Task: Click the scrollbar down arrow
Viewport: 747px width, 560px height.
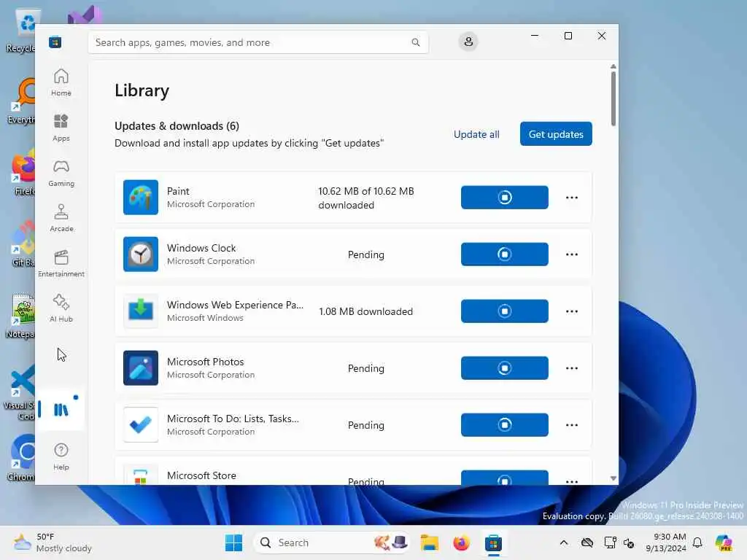Action: point(613,478)
